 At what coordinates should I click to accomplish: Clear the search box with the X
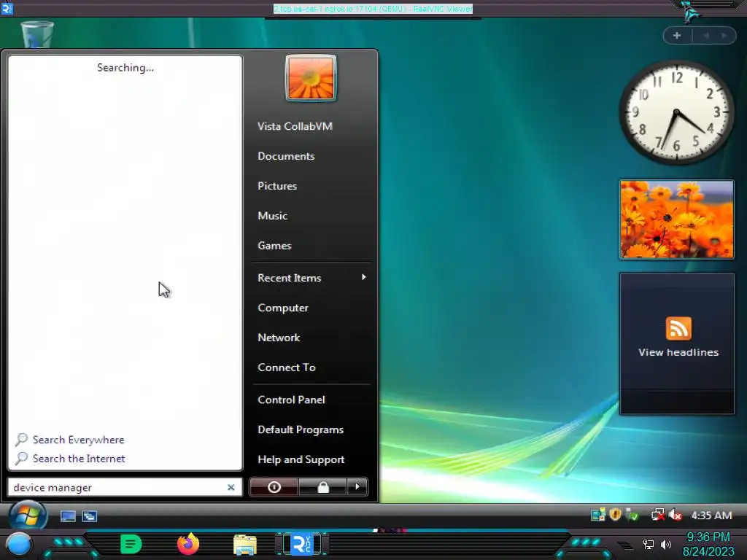point(231,487)
